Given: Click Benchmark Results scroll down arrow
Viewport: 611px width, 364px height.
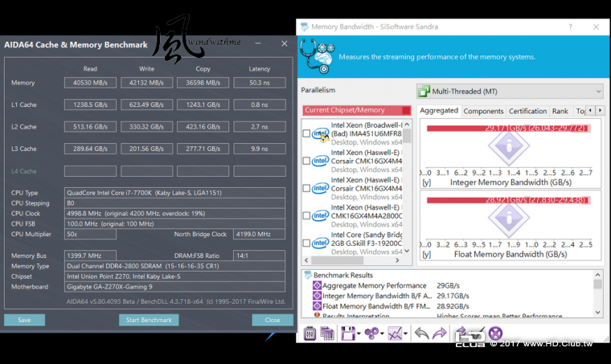Looking at the screenshot, I should click(x=598, y=313).
